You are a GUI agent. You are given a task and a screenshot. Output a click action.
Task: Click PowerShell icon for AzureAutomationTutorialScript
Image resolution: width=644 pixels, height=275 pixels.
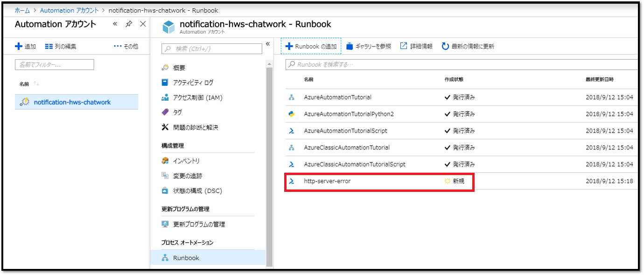pos(292,131)
